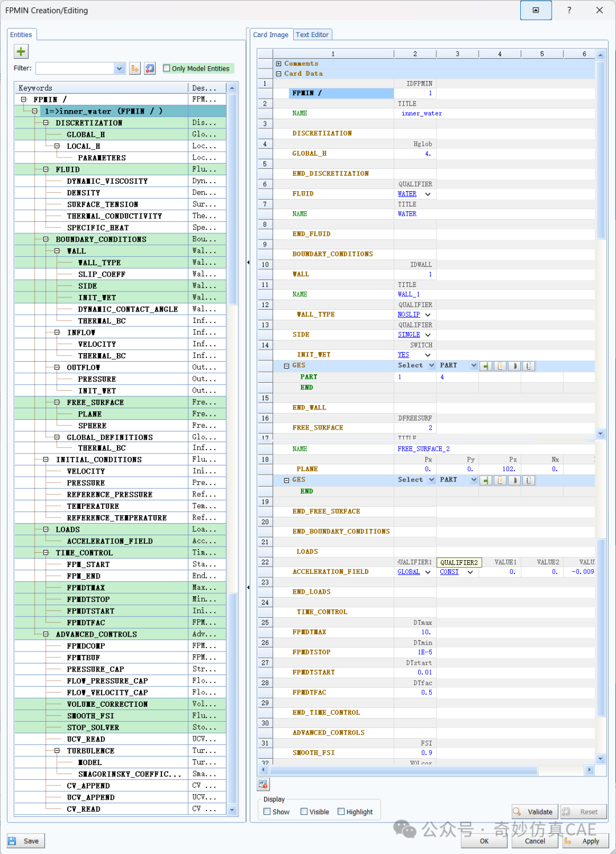Click the dialog layout toggle icon in title bar
Image resolution: width=616 pixels, height=854 pixels.
click(536, 10)
